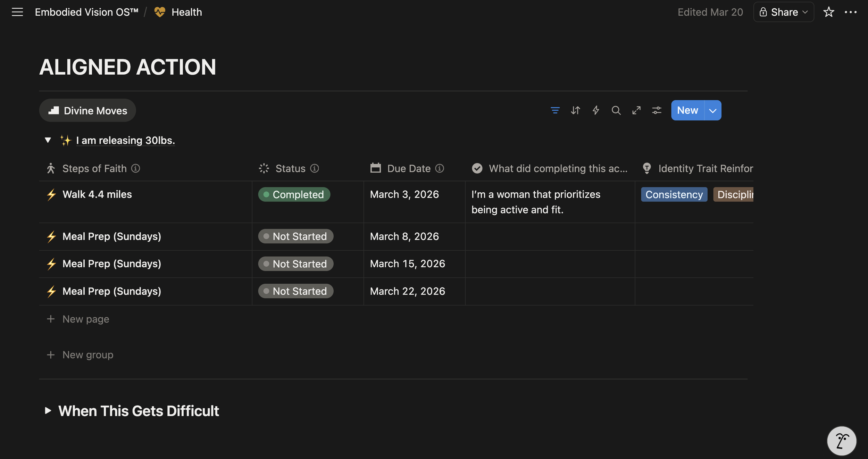Screen dimensions: 868x459
Task: Open view settings sliders icon
Action: (657, 110)
